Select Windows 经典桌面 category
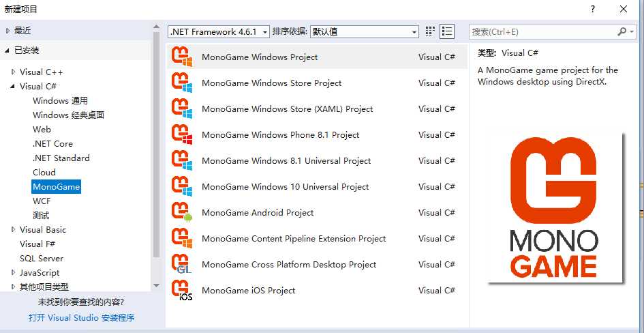 coord(69,115)
